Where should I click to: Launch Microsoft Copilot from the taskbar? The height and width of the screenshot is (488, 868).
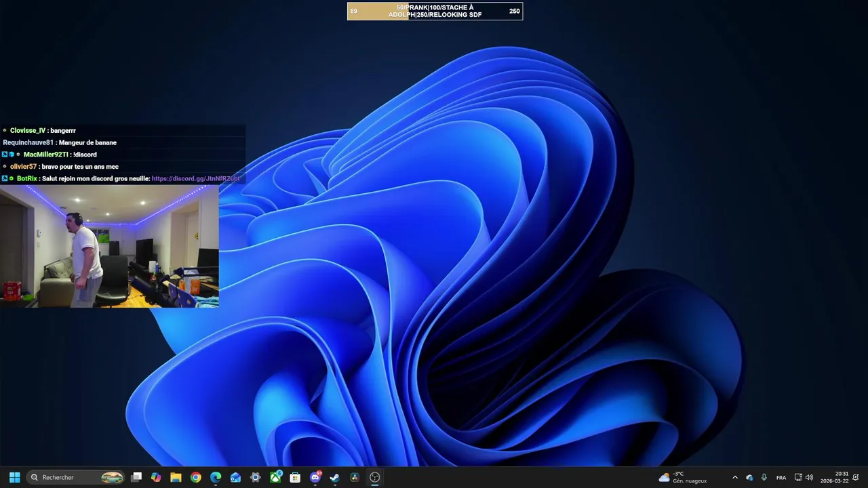(156, 477)
